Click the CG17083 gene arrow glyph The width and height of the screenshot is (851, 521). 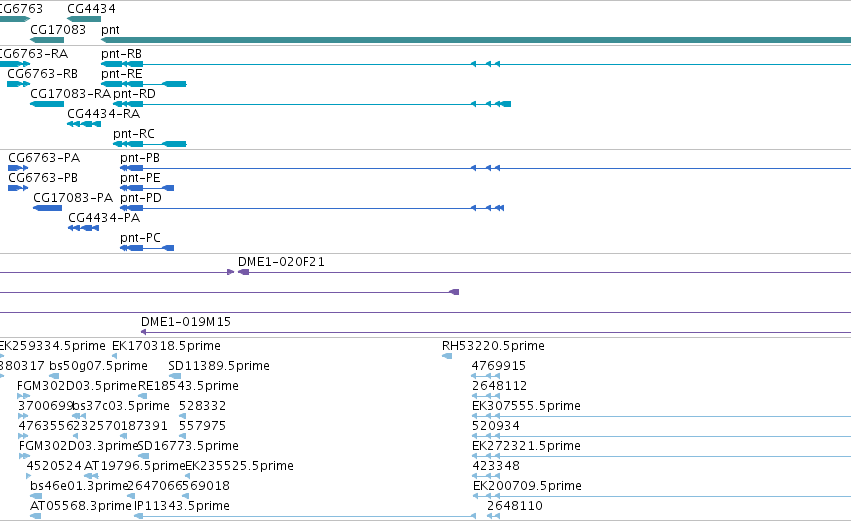point(47,40)
